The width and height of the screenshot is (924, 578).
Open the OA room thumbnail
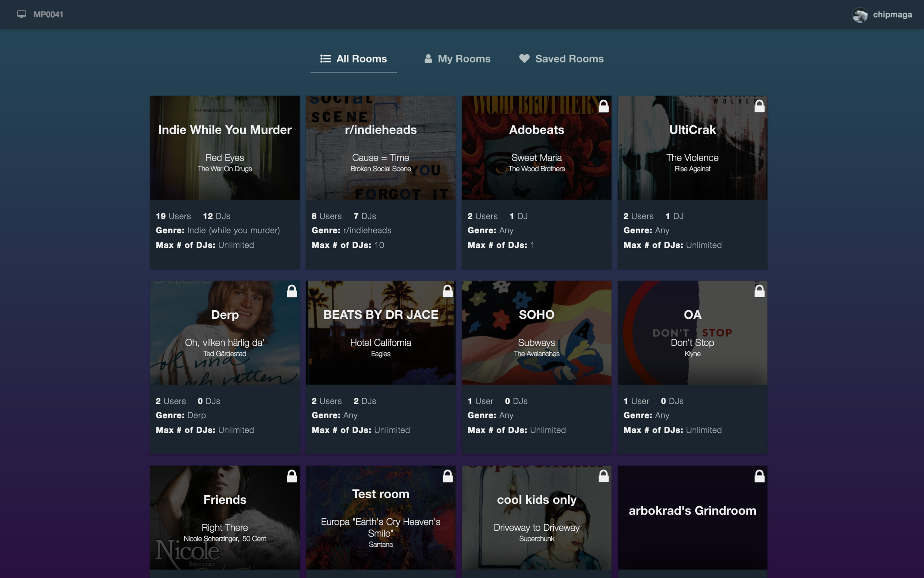(692, 332)
